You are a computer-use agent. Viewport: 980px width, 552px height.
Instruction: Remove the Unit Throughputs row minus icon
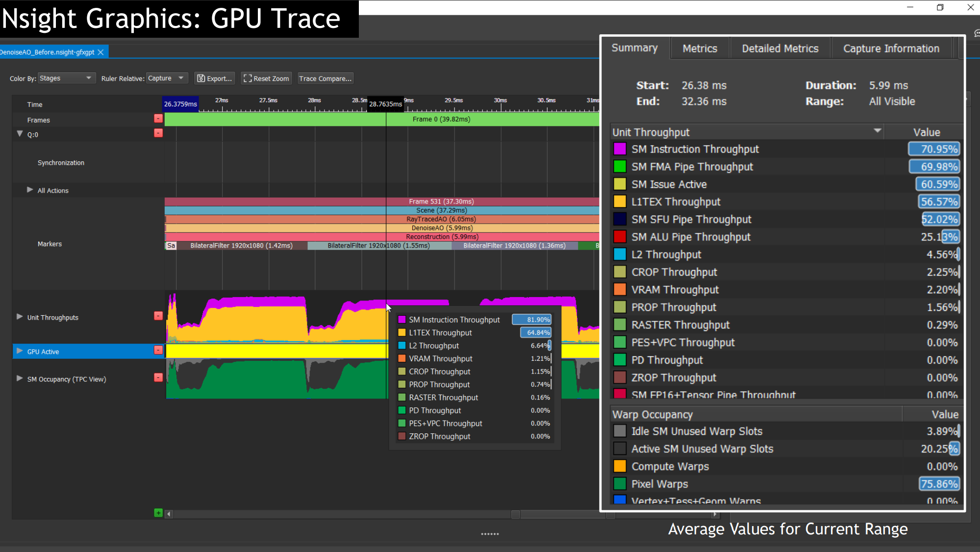tap(158, 316)
